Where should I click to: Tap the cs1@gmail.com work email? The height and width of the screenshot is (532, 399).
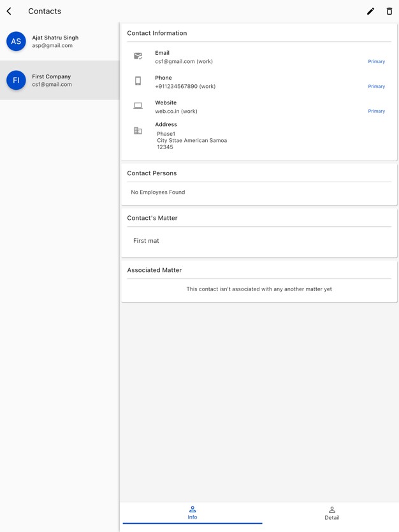(184, 62)
